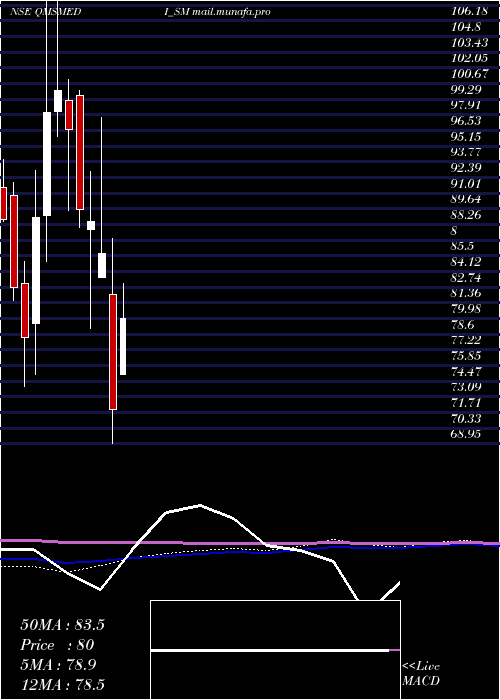Click price level 74.47
Viewport: 500px width, 700px height.
(x=466, y=371)
